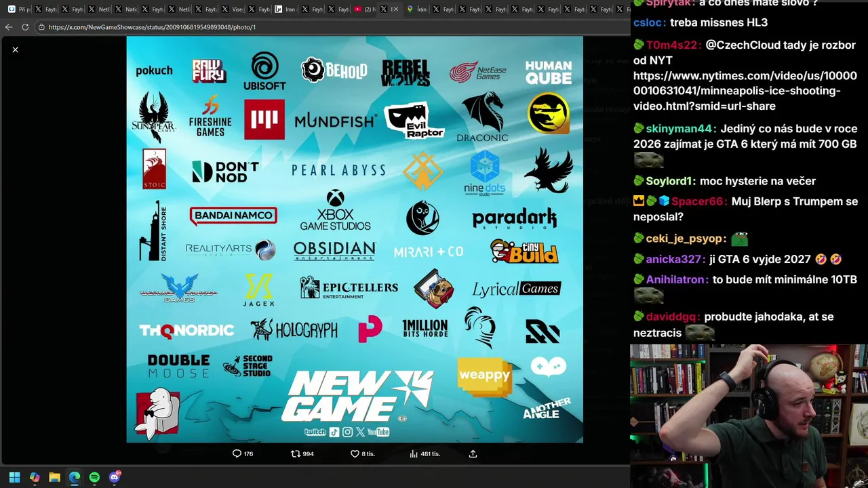Image resolution: width=868 pixels, height=488 pixels.
Task: Click the crown badge next to Spacer66
Action: click(638, 202)
